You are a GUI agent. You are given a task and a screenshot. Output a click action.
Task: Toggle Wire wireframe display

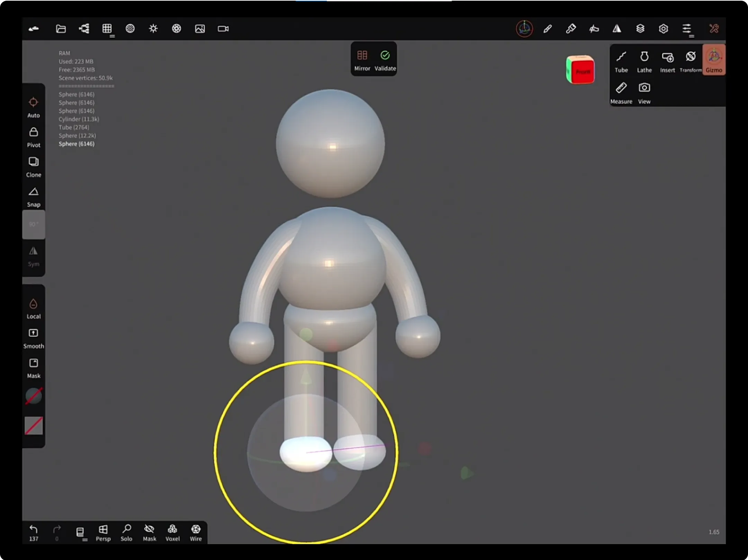pyautogui.click(x=196, y=533)
